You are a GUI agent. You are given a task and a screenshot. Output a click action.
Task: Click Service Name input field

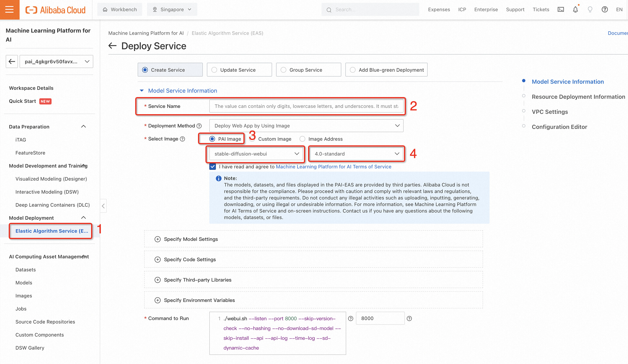[x=306, y=106]
